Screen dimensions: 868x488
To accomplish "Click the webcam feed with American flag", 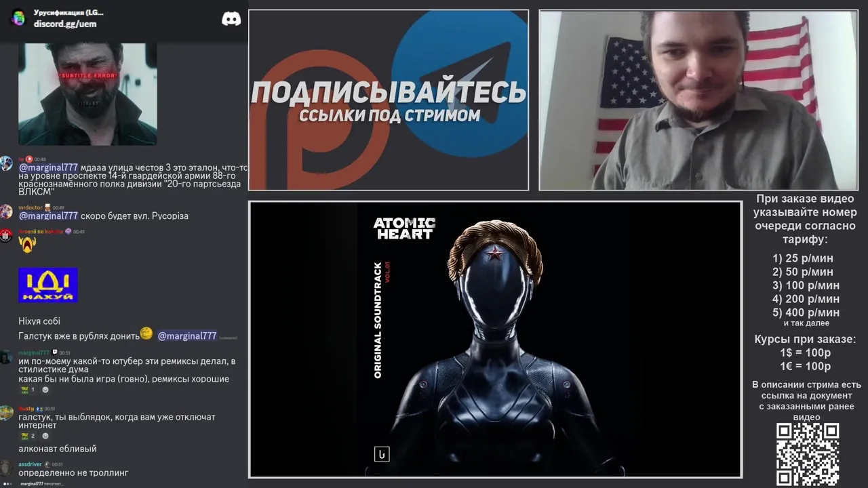I will (x=698, y=100).
